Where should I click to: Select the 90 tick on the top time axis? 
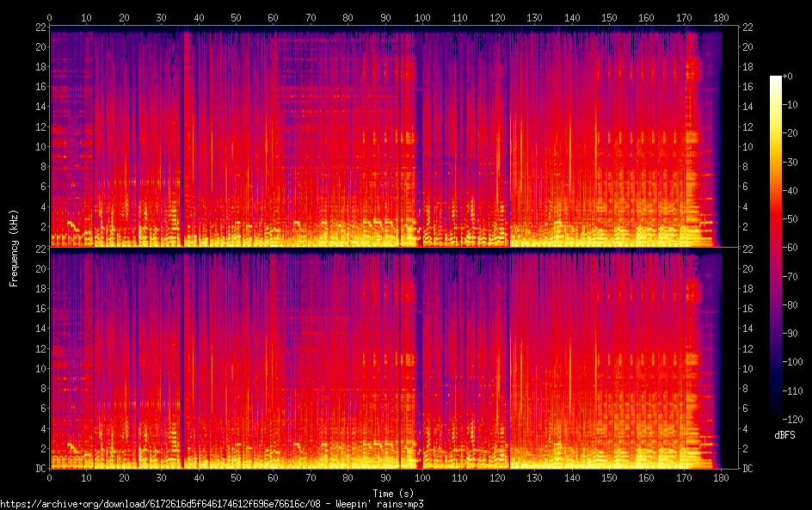385,17
